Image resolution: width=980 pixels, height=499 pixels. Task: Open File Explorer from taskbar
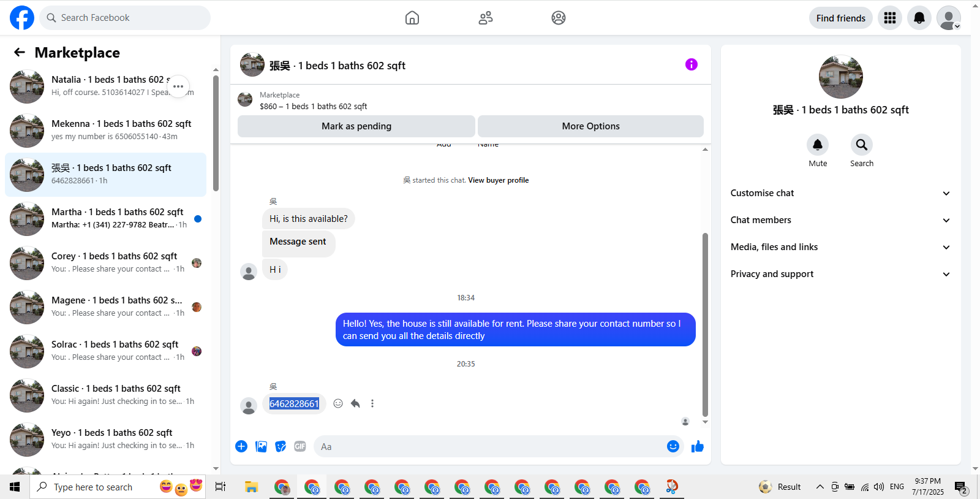[x=251, y=487]
